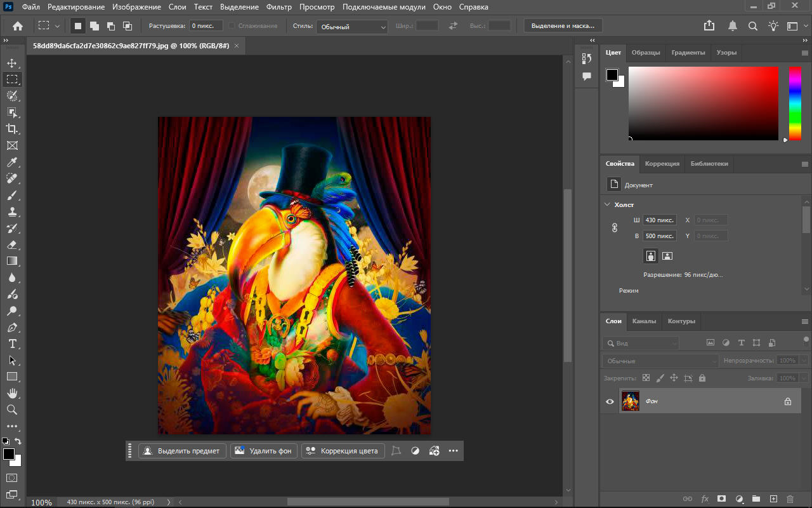Select the Zoom tool

[x=12, y=410]
